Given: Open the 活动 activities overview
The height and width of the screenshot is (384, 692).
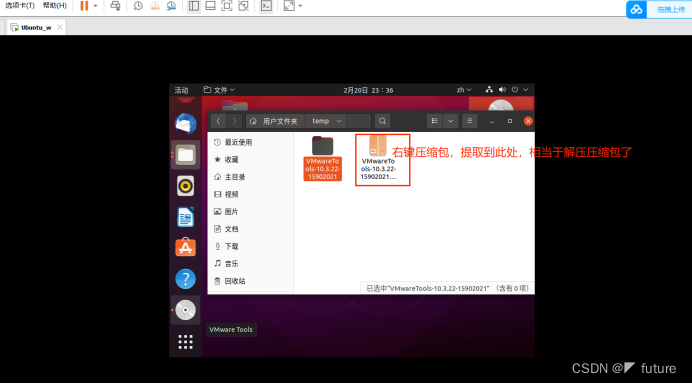Looking at the screenshot, I should pos(181,90).
